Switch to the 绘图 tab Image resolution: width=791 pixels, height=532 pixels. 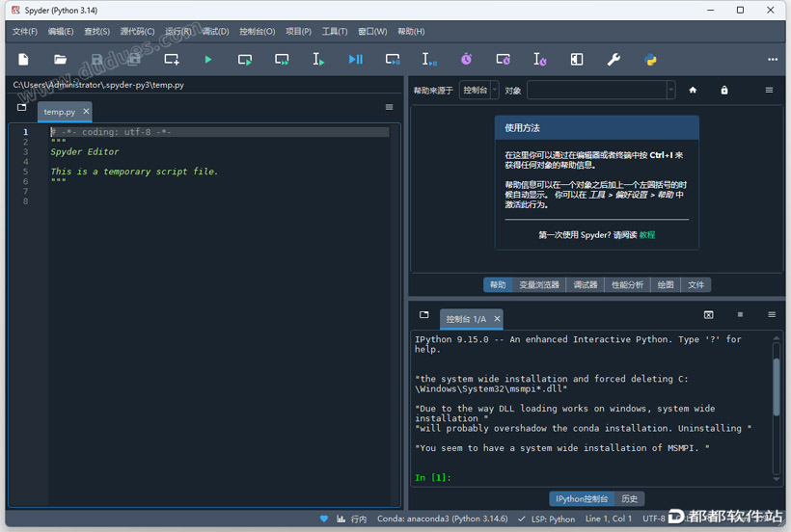click(x=666, y=285)
